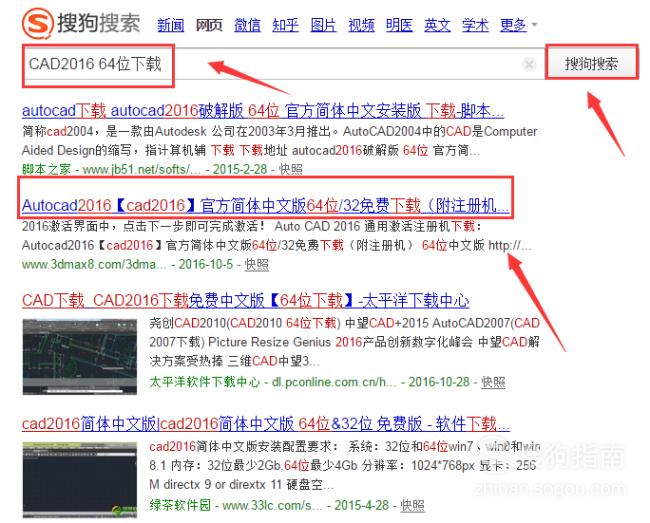This screenshot has width=650, height=523.
Task: Click the 脚本之家 www.jb51.net source text
Action: [111, 169]
